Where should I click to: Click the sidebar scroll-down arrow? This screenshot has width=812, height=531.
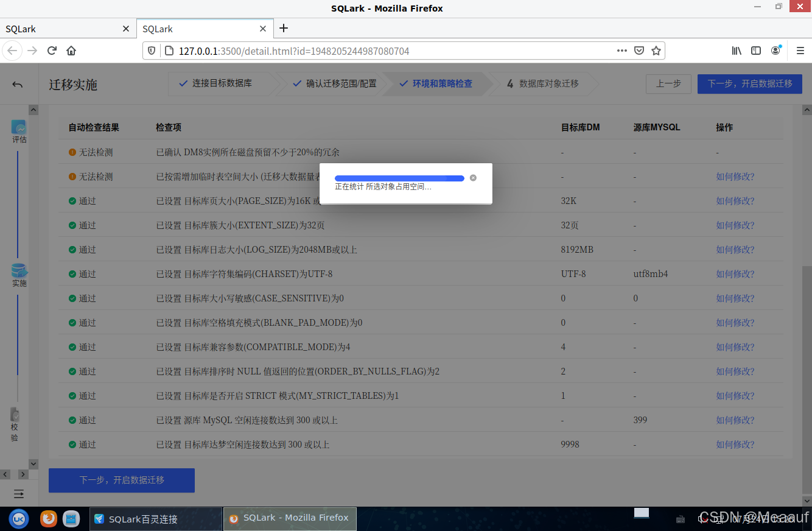[33, 463]
